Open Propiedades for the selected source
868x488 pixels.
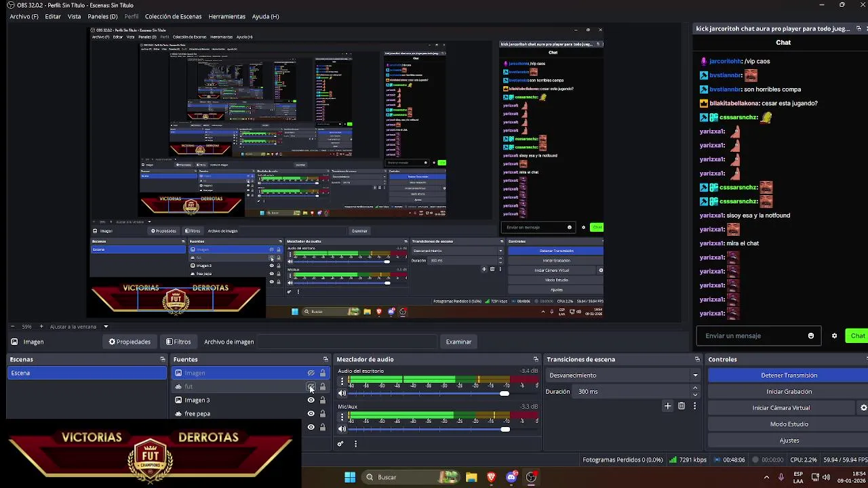pos(130,342)
